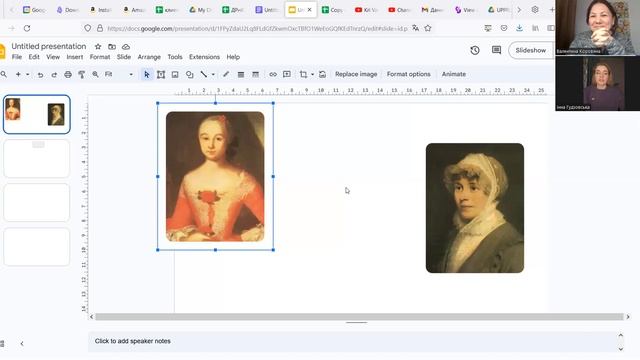Open the Extensions menu
640x360 pixels.
pyautogui.click(x=204, y=57)
